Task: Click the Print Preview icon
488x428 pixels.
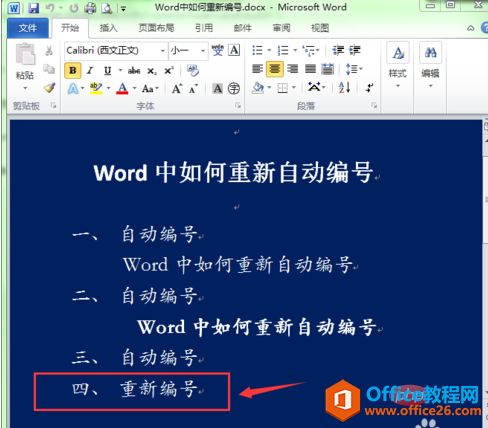Action: coord(107,8)
